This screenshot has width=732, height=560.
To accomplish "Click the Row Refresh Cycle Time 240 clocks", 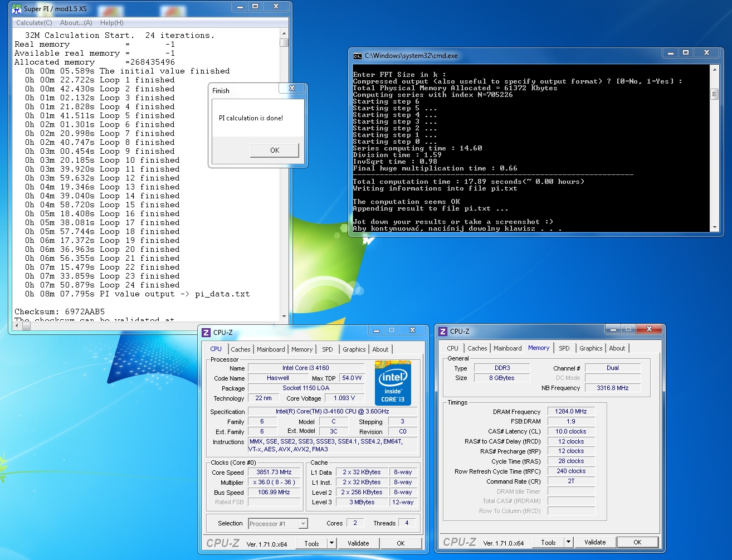I will (x=571, y=471).
